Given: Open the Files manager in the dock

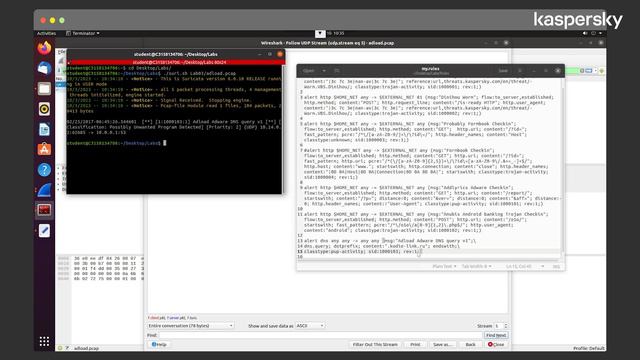Looking at the screenshot, I should tap(44, 89).
